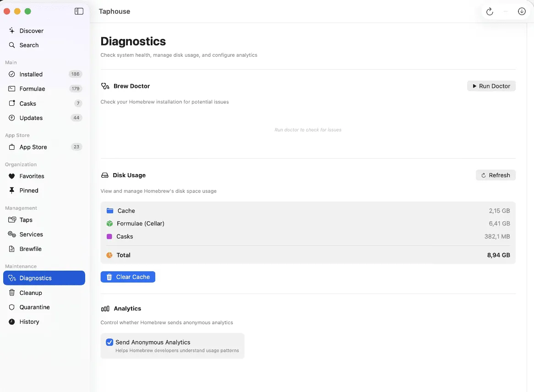534x392 pixels.
Task: Click the Brew Doctor stethoscope heading icon
Action: click(x=105, y=86)
